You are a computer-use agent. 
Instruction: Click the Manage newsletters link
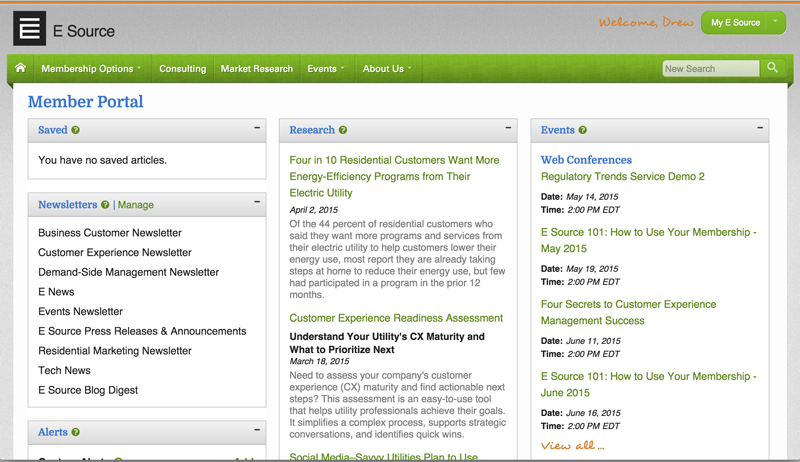[136, 204]
